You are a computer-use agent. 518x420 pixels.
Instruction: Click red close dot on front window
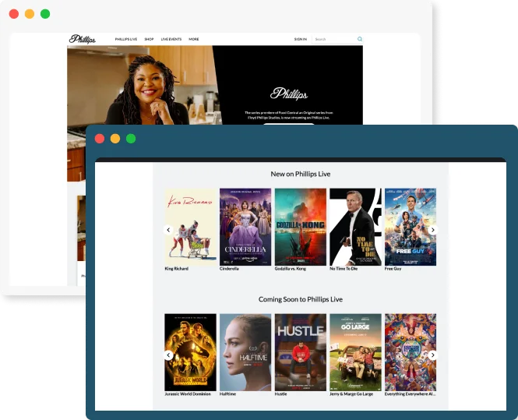tap(100, 139)
